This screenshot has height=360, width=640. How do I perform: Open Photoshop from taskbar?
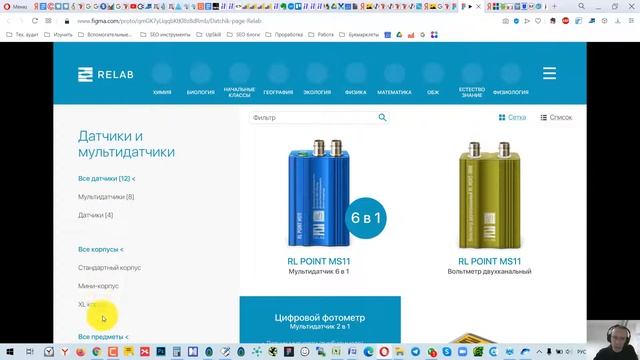pos(161,352)
